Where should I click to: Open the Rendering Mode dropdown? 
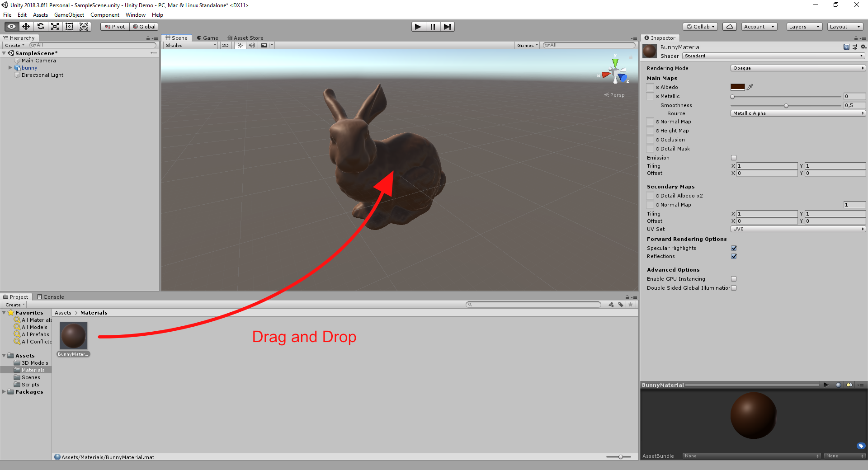798,68
